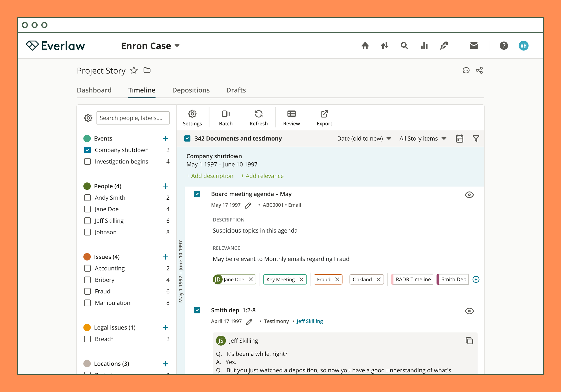Click the search people, labels input field
The image size is (561, 392).
[133, 118]
